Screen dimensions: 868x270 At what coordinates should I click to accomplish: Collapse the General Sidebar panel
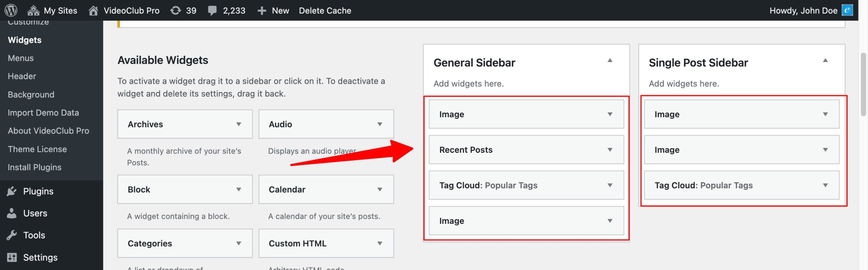coord(610,60)
